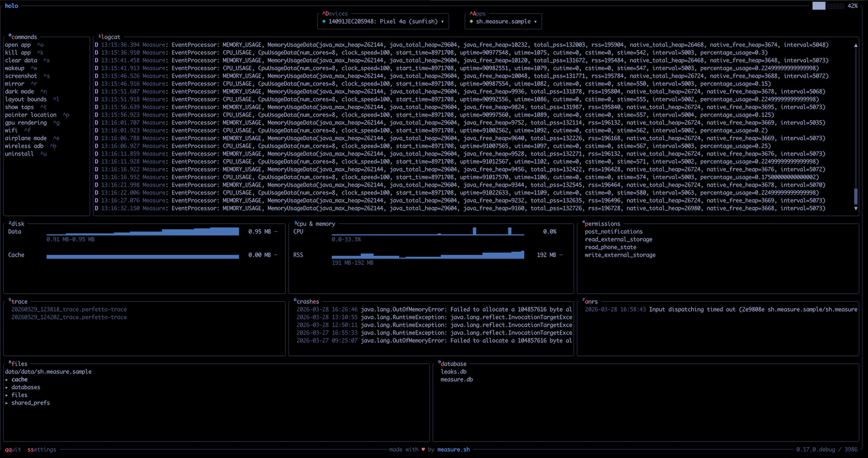The width and height of the screenshot is (868, 458).
Task: Toggle 'pointer location' command
Action: tap(37, 115)
